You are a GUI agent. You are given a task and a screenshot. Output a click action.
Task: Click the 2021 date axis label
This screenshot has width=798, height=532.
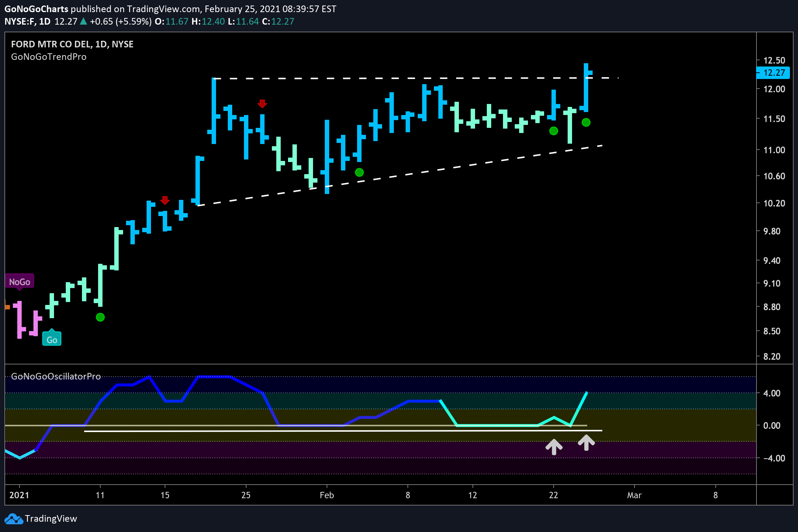[x=19, y=495]
